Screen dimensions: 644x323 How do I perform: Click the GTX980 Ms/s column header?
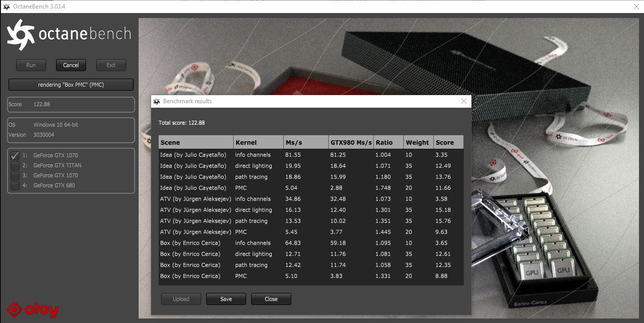pyautogui.click(x=351, y=142)
